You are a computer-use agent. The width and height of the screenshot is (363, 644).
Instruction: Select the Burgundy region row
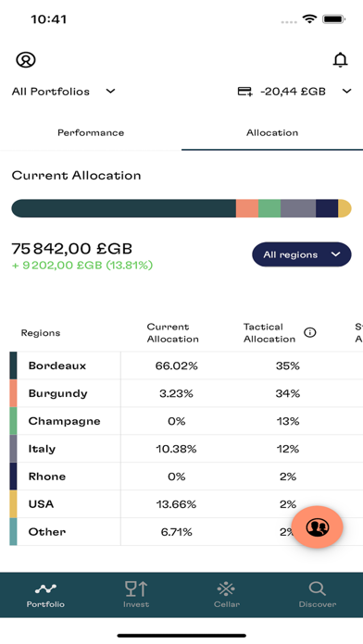186,393
